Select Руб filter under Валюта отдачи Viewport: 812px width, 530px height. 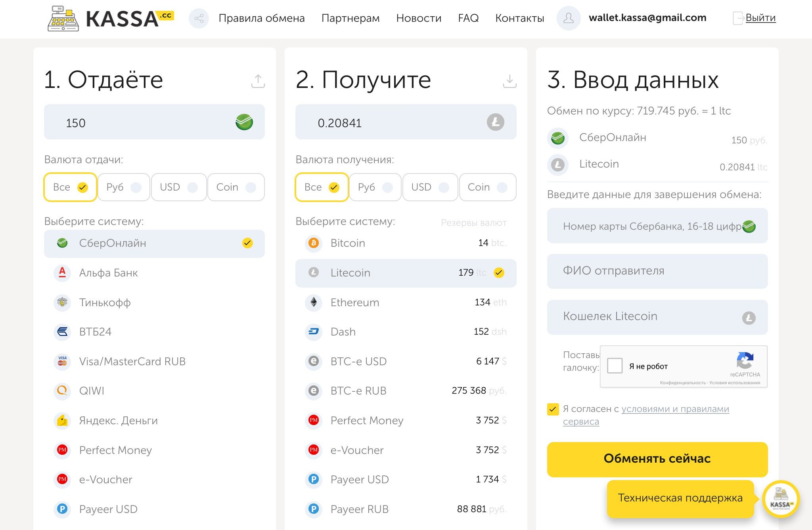(124, 187)
